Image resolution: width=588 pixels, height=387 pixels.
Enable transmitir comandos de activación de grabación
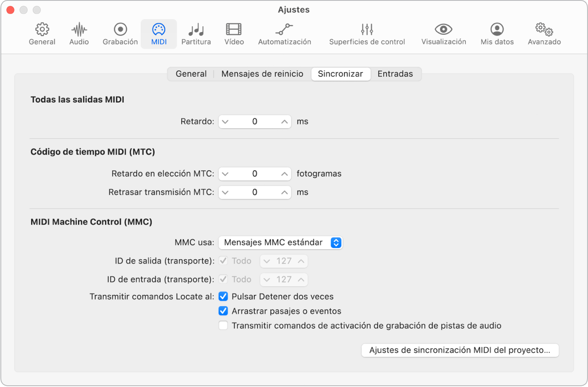pyautogui.click(x=223, y=326)
